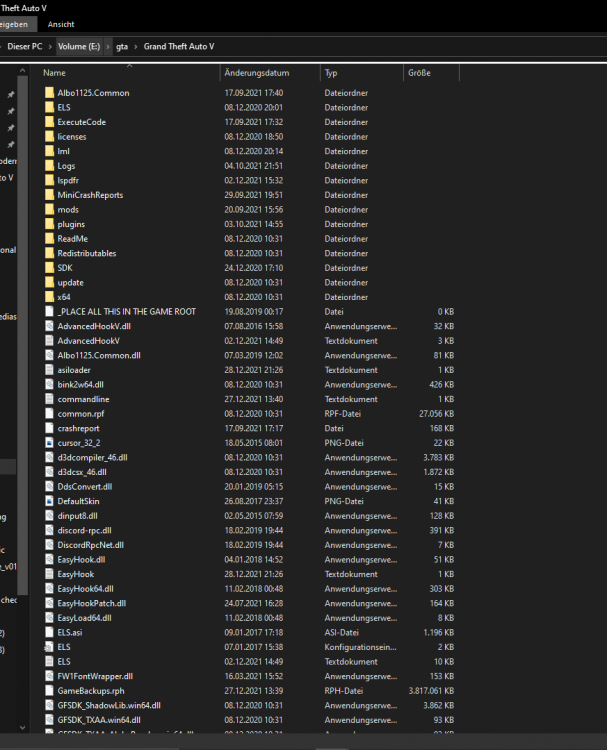Go to gta breadcrumb folder

[122, 46]
